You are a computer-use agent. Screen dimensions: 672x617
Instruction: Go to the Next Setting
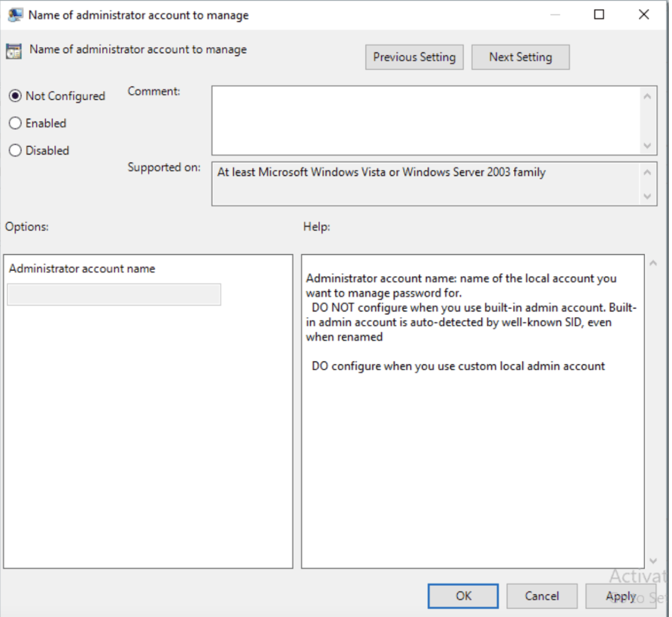(x=520, y=57)
